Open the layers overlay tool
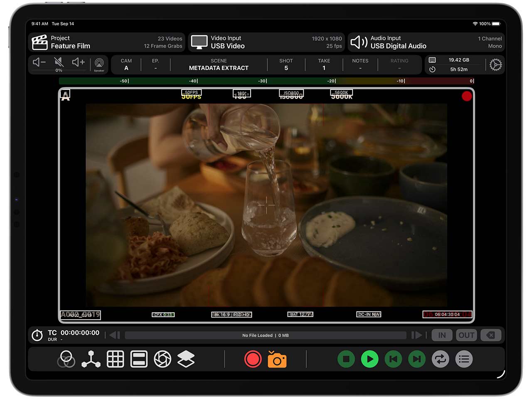Image resolution: width=532 pixels, height=399 pixels. pyautogui.click(x=186, y=359)
